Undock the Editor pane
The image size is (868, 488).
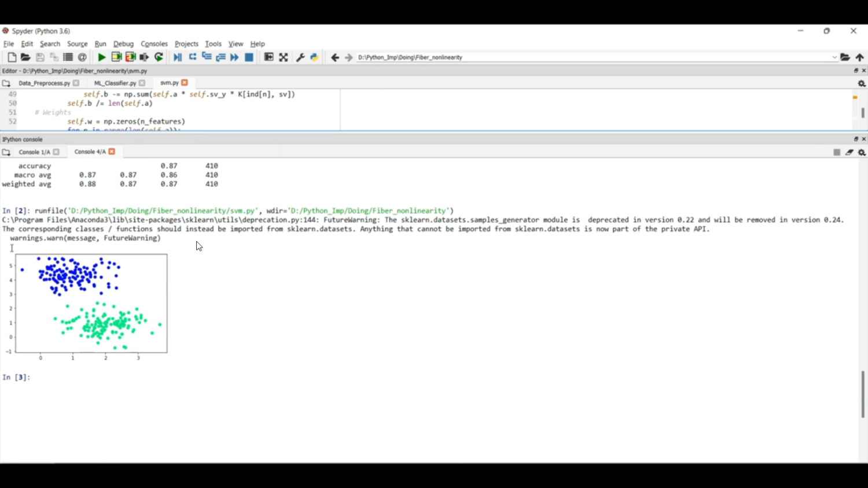coord(856,71)
